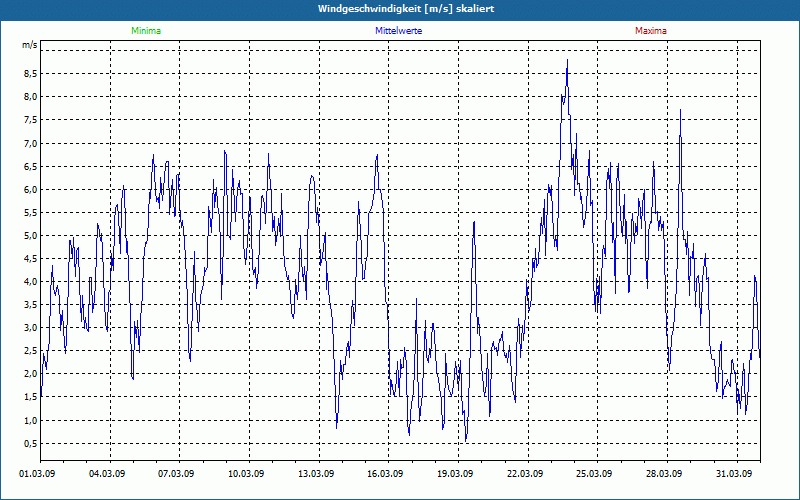
Task: Click the 0,5 y-axis value
Action: [31, 444]
